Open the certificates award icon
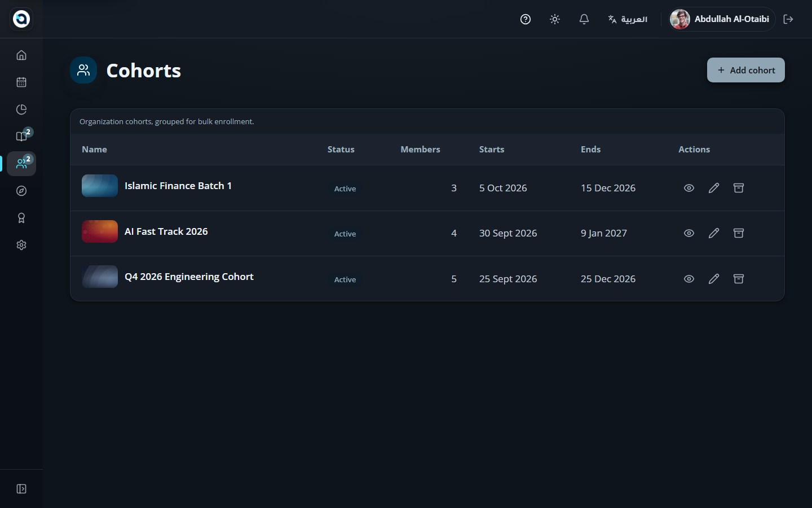The height and width of the screenshot is (508, 812). click(21, 218)
